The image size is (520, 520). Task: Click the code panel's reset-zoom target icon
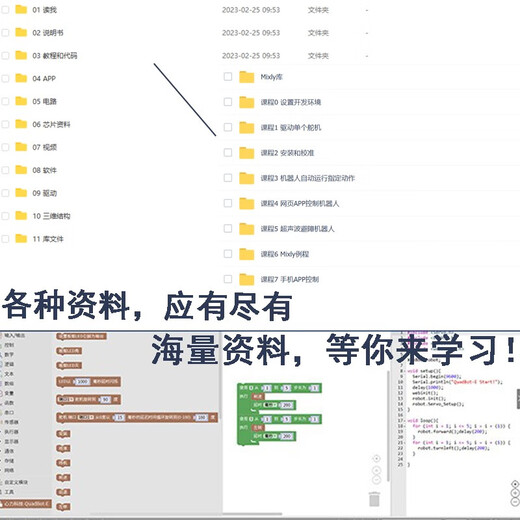[x=515, y=484]
